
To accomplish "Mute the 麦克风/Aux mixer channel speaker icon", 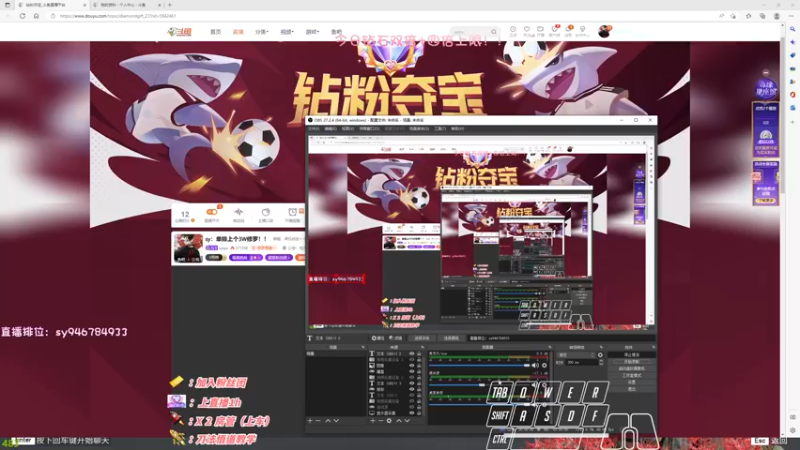I will pos(535,365).
